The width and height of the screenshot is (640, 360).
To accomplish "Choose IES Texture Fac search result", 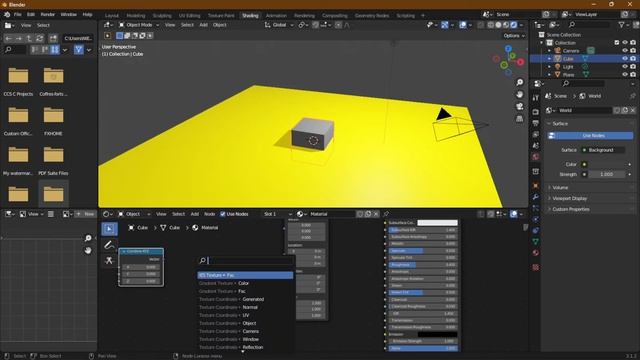I will tap(245, 275).
